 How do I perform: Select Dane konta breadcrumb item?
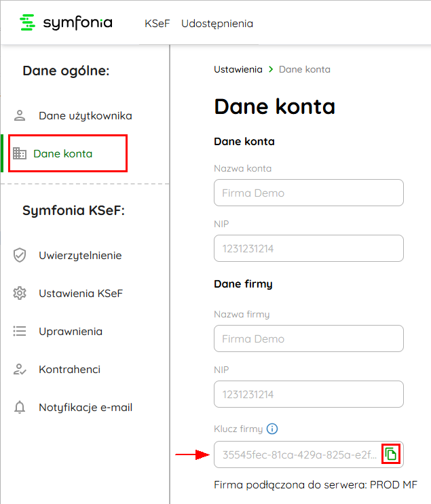(x=305, y=69)
